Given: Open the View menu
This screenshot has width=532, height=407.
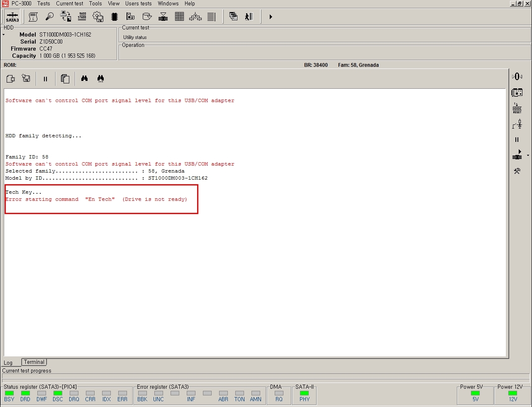Looking at the screenshot, I should point(114,3).
